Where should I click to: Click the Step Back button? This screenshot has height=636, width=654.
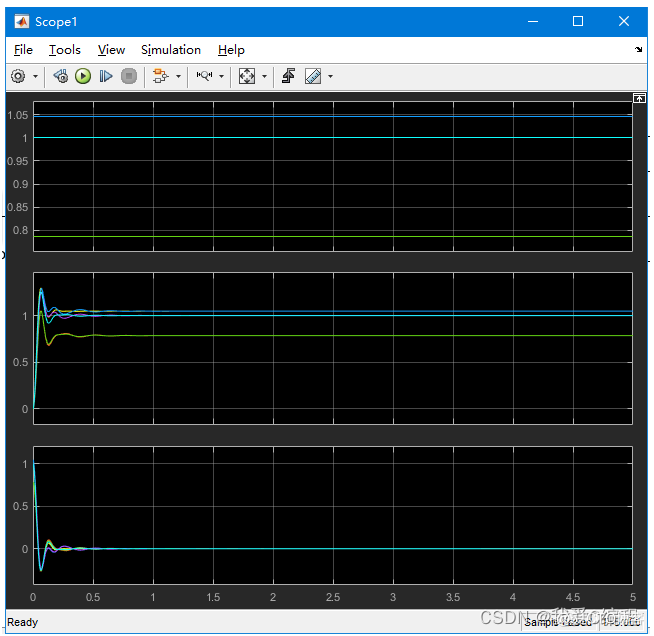pos(61,76)
